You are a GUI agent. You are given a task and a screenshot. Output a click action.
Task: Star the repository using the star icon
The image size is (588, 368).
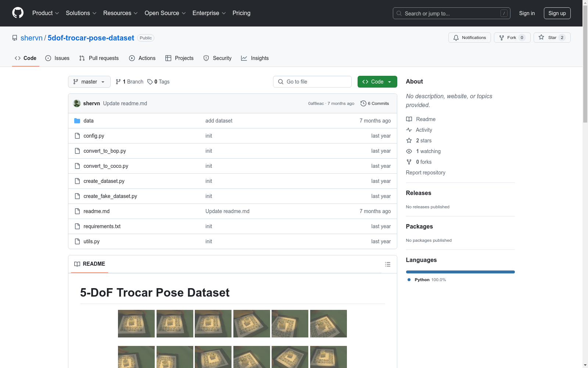[541, 37]
